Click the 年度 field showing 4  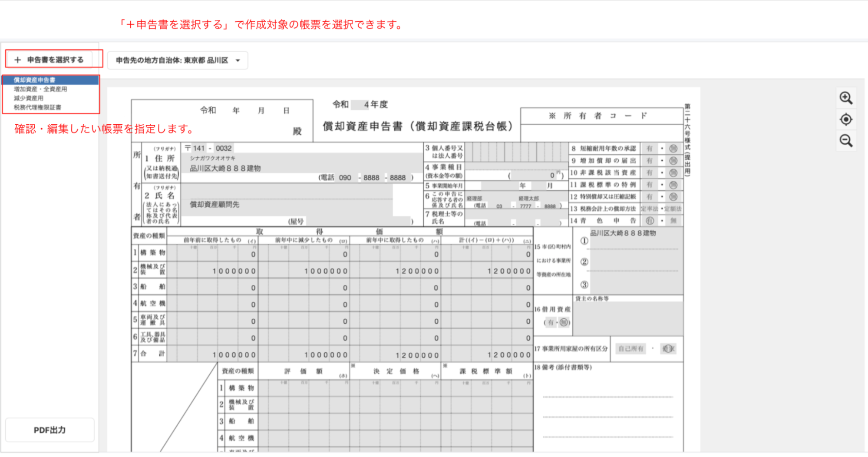(x=360, y=105)
